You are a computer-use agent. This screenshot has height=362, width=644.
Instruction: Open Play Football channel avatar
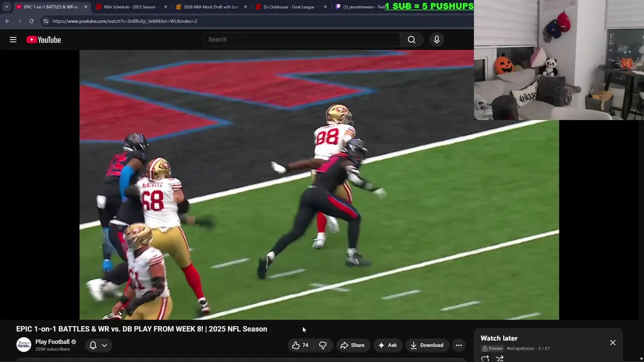24,345
